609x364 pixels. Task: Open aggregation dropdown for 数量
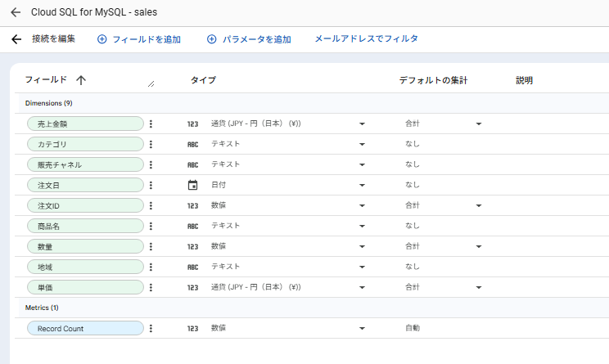(x=479, y=246)
